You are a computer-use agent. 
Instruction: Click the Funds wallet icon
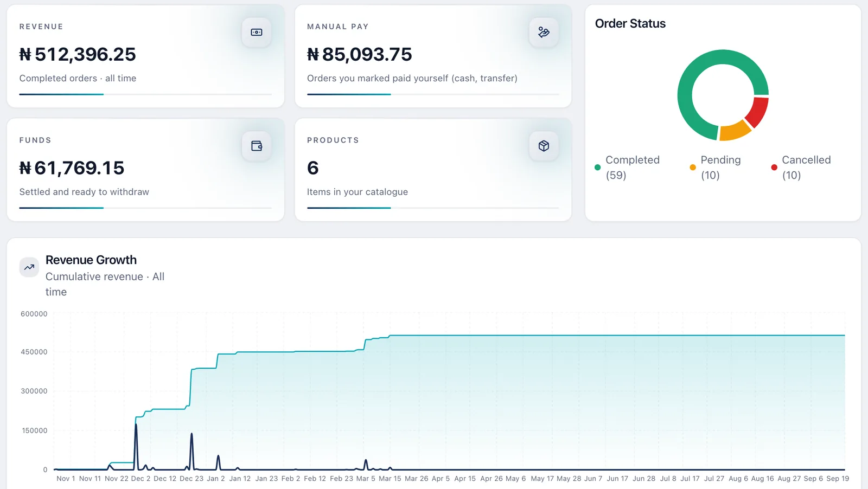(x=257, y=146)
